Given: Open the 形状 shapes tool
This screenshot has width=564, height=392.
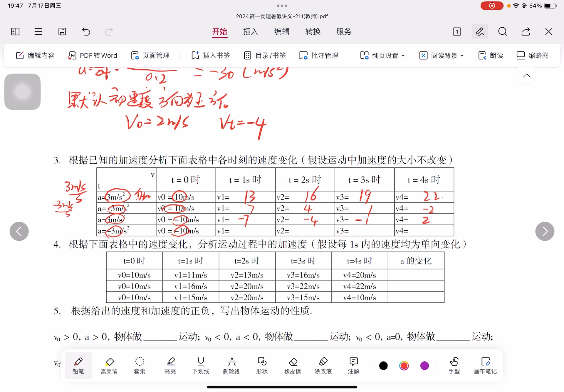Looking at the screenshot, I should [262, 365].
